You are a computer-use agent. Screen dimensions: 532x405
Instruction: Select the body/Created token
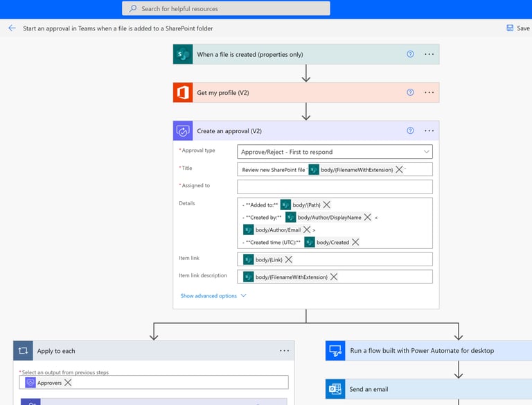point(332,243)
